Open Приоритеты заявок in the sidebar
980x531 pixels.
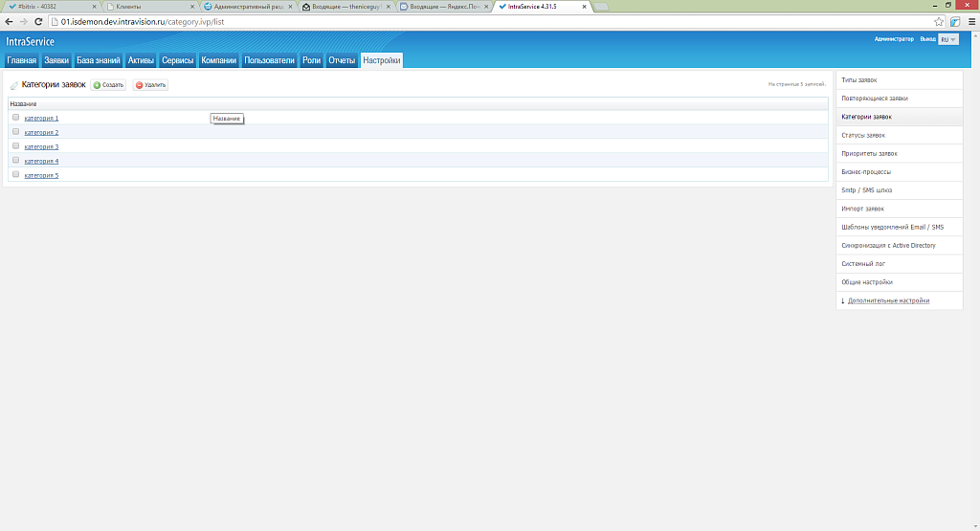click(x=900, y=154)
